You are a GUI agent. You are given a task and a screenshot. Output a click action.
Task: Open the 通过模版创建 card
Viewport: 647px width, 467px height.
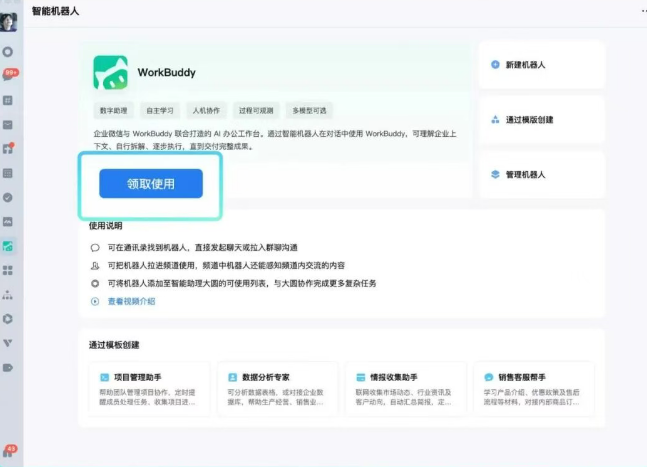pyautogui.click(x=542, y=120)
